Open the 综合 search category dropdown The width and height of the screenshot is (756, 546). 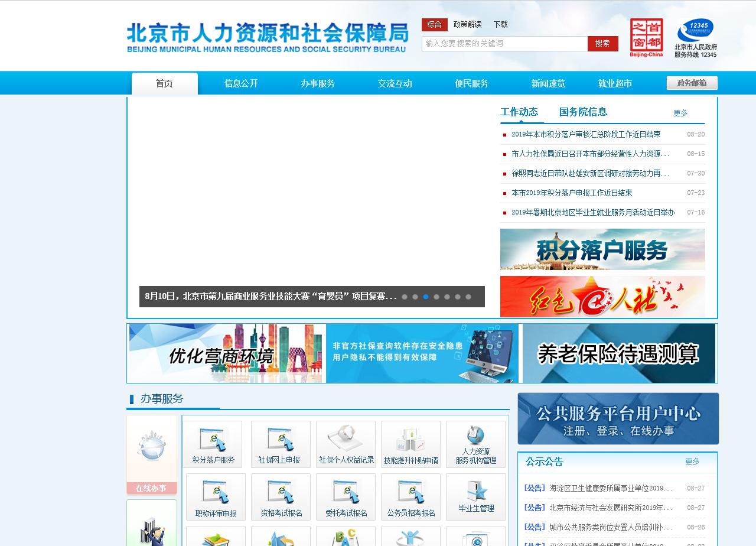(x=435, y=24)
